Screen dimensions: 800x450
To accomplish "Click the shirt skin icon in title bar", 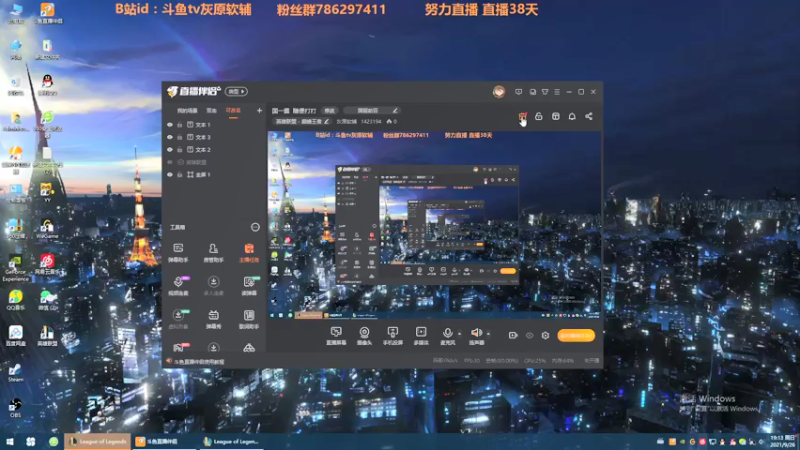I will point(545,92).
